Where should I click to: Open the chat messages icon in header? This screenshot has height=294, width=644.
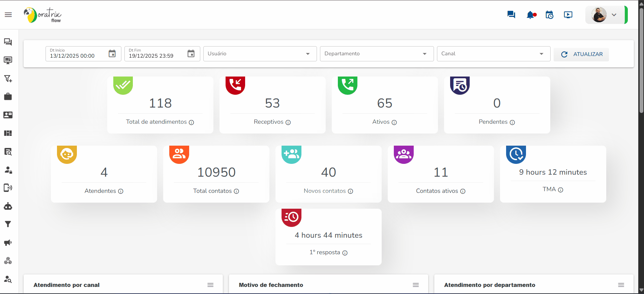(x=511, y=15)
